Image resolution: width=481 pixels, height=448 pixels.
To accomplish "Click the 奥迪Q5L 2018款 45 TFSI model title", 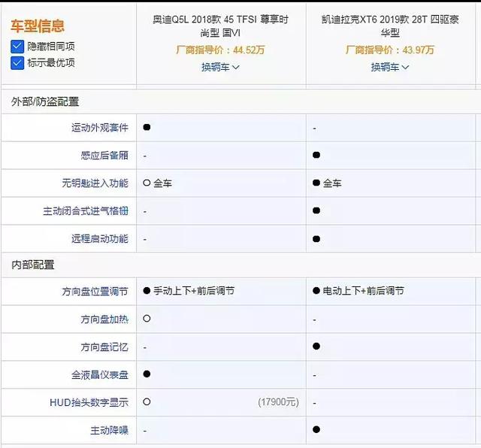I will tap(220, 26).
